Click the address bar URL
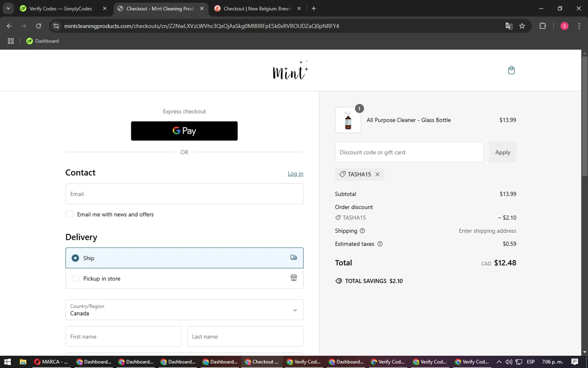588x368 pixels. coord(201,26)
